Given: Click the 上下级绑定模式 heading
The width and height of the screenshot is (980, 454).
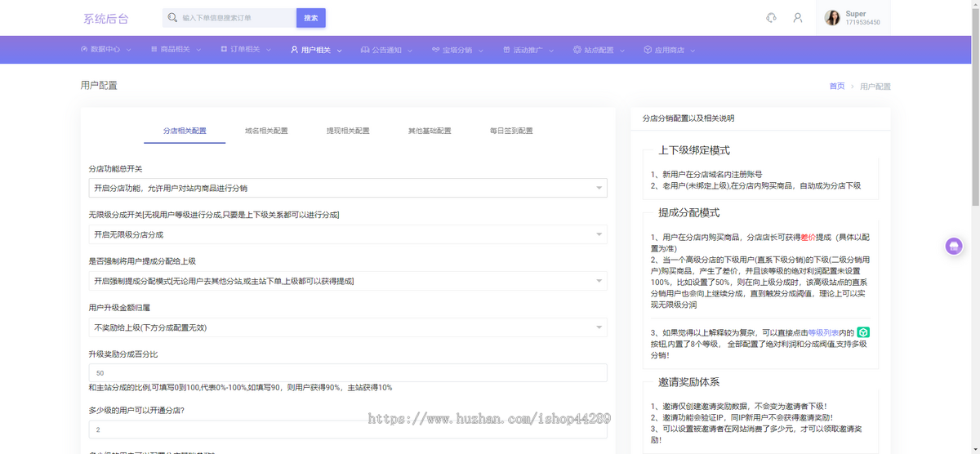Looking at the screenshot, I should pyautogui.click(x=694, y=150).
